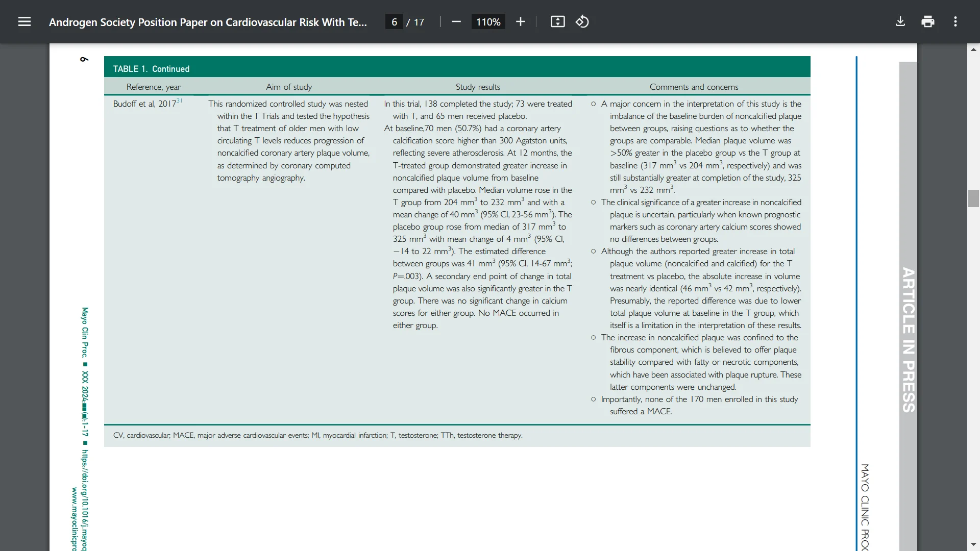This screenshot has width=980, height=551.
Task: Click reference superscript 31 after Budoff 2017
Action: pos(179,101)
